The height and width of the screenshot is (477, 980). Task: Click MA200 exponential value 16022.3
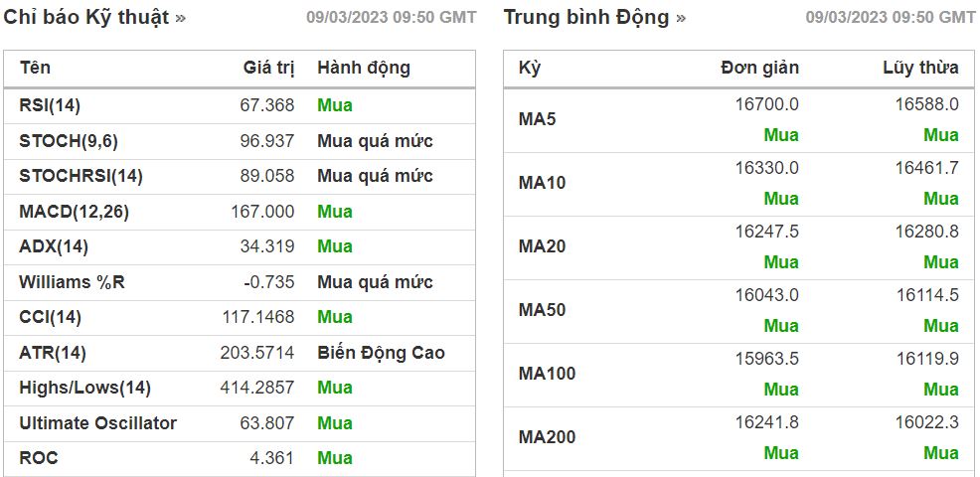[927, 422]
